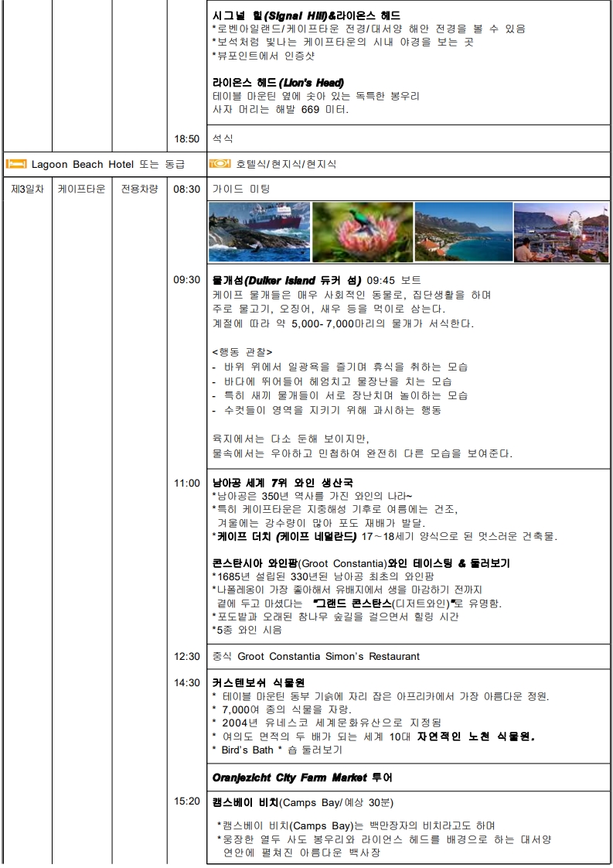
Task: Select the 라이온스 헤드 (Lion's Head) heading
Action: (278, 83)
